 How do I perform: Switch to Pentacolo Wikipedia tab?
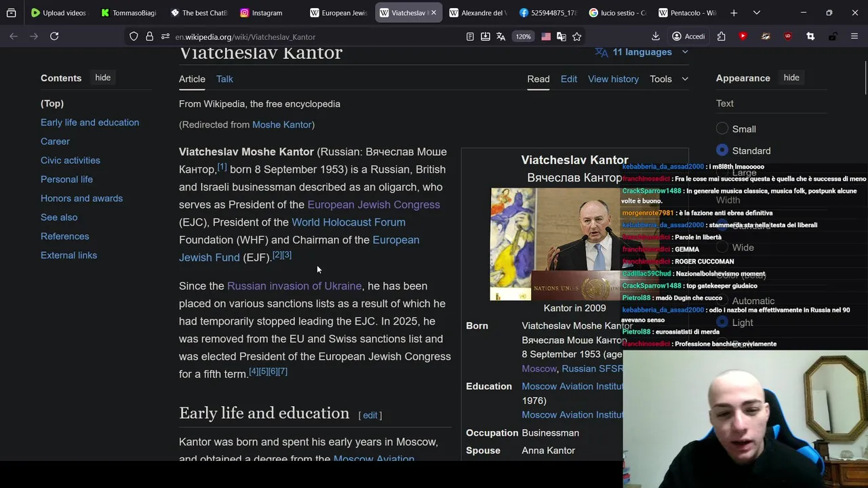687,13
